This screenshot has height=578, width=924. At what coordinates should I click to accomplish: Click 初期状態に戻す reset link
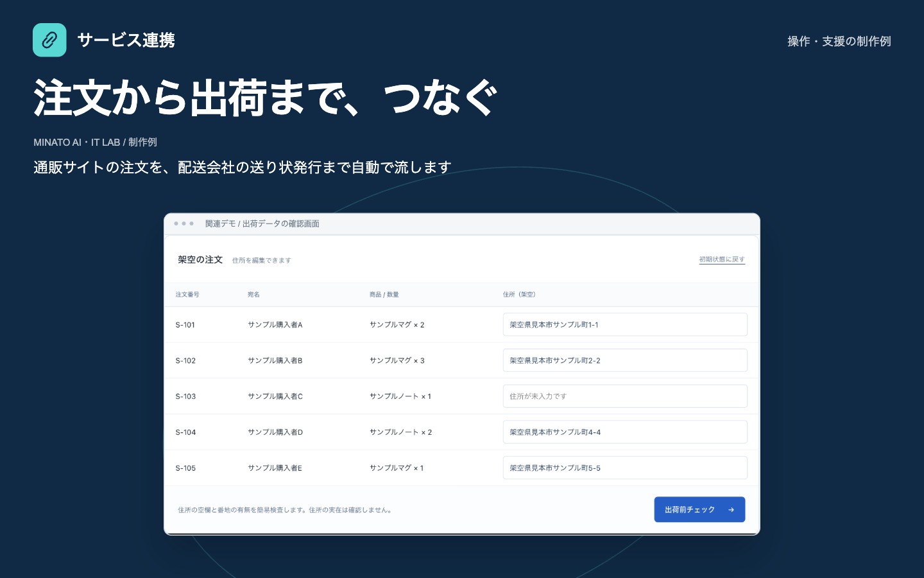722,259
